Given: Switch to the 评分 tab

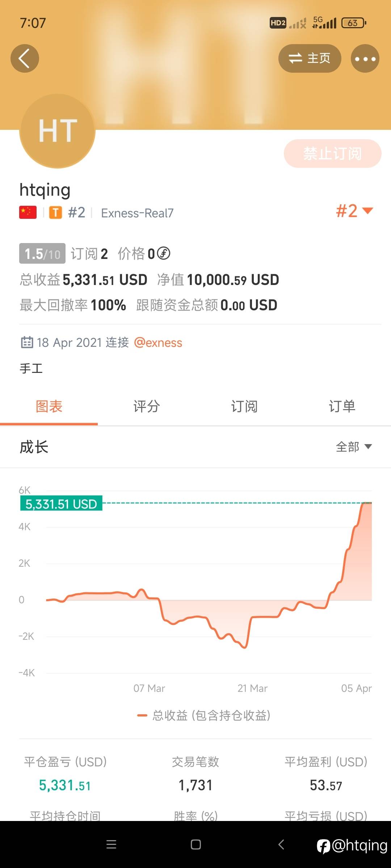Looking at the screenshot, I should [x=147, y=407].
